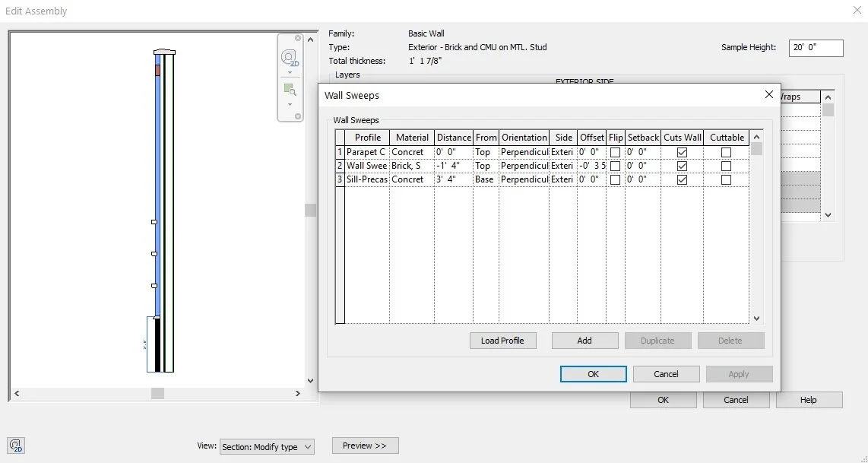868x463 pixels.
Task: Toggle the Flip checkbox on row 3
Action: coord(616,179)
